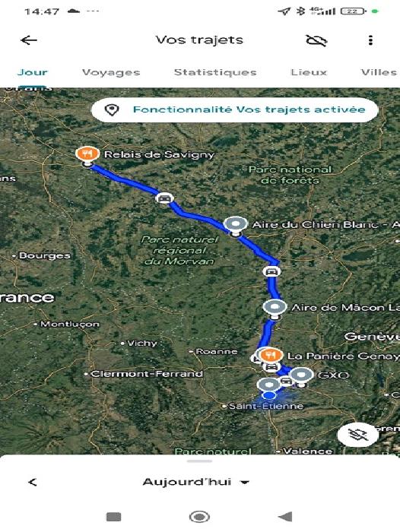
Task: Tap Fonctionnalité Vos trajets activée banner
Action: point(235,109)
